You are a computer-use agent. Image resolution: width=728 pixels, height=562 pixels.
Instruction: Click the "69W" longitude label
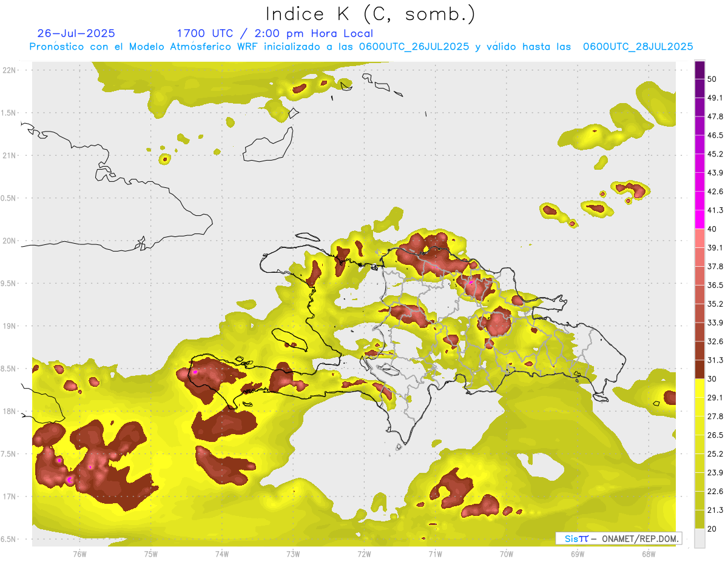[577, 554]
